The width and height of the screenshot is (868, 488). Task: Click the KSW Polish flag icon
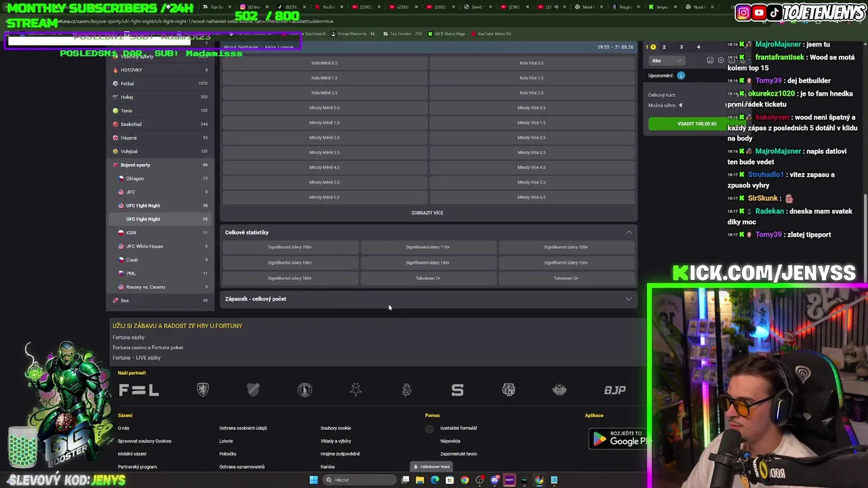point(121,232)
